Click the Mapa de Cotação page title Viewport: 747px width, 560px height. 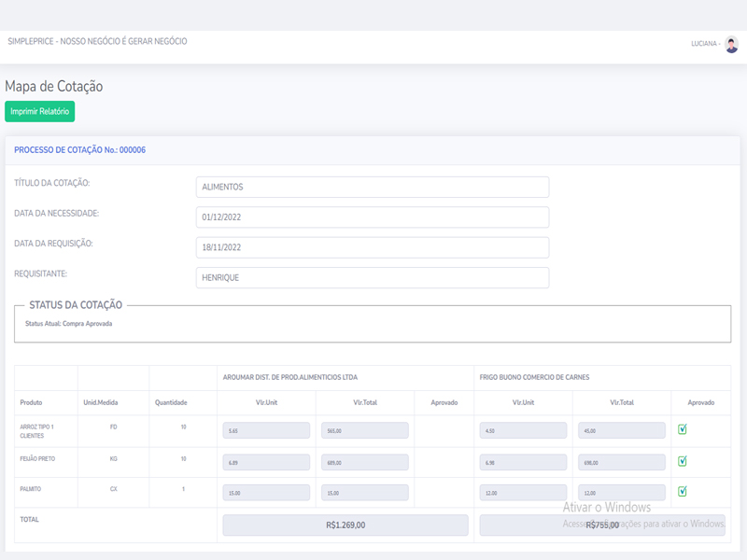[x=54, y=86]
